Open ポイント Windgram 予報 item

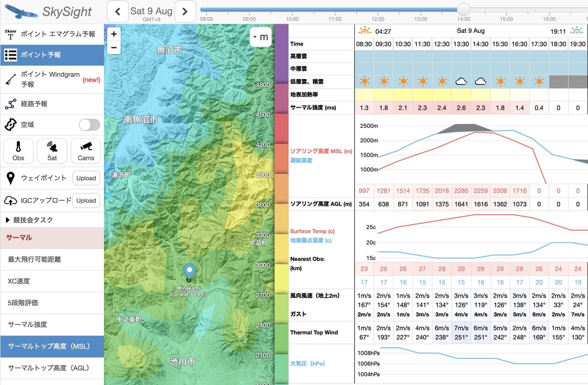tap(52, 79)
